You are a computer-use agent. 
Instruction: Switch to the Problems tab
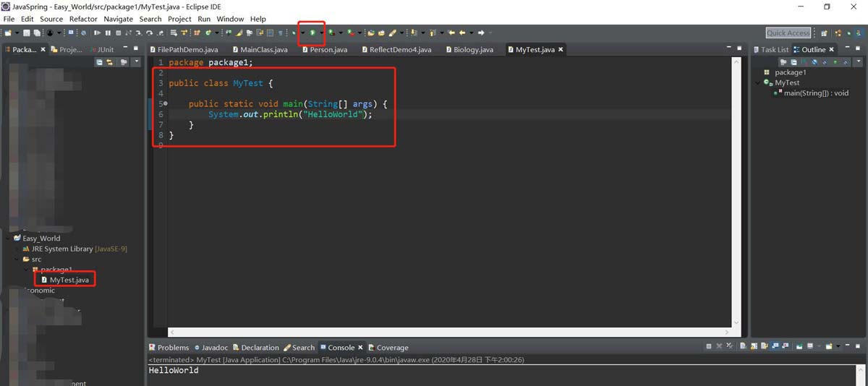tap(169, 348)
